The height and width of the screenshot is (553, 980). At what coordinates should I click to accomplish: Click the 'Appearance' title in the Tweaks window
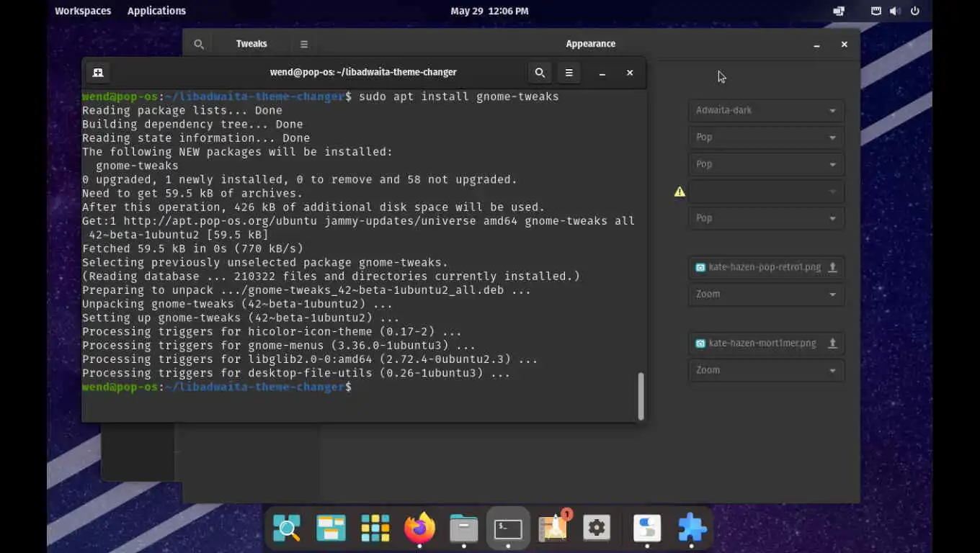click(590, 44)
